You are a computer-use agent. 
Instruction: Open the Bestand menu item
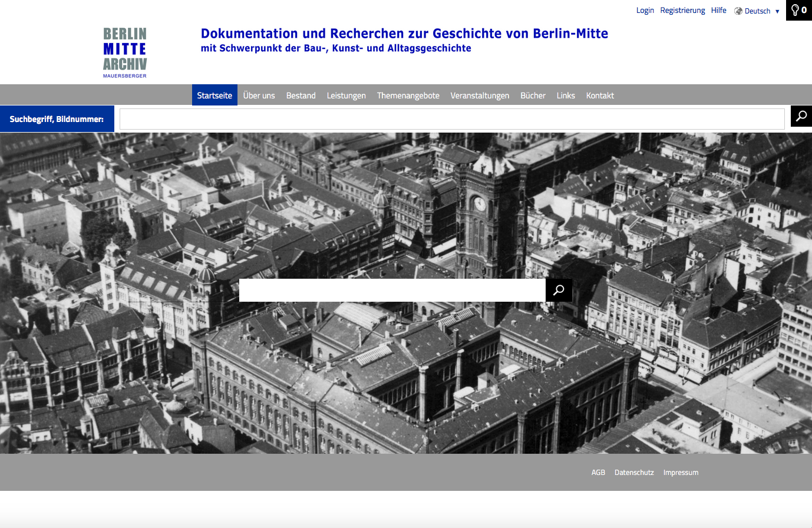point(301,95)
